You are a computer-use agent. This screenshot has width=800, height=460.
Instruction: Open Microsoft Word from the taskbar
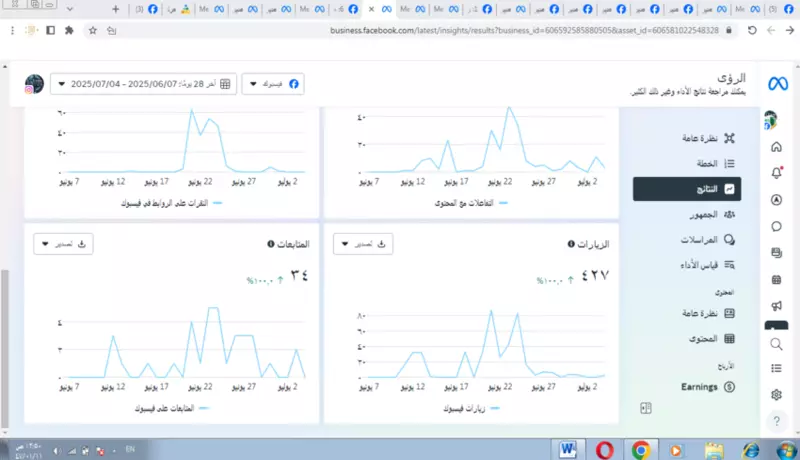point(567,450)
